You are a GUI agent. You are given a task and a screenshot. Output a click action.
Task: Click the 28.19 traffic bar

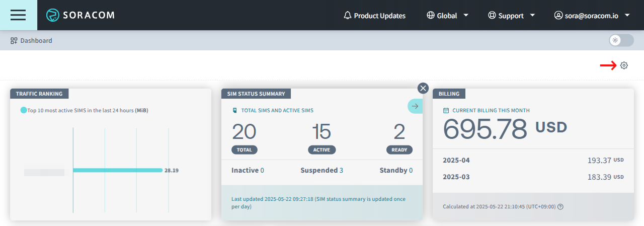tap(118, 170)
